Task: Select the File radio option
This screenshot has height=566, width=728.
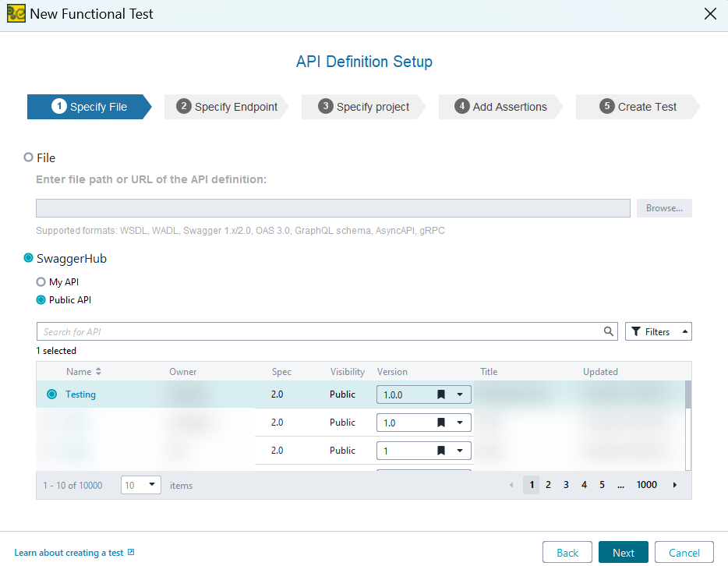Action: (x=28, y=157)
